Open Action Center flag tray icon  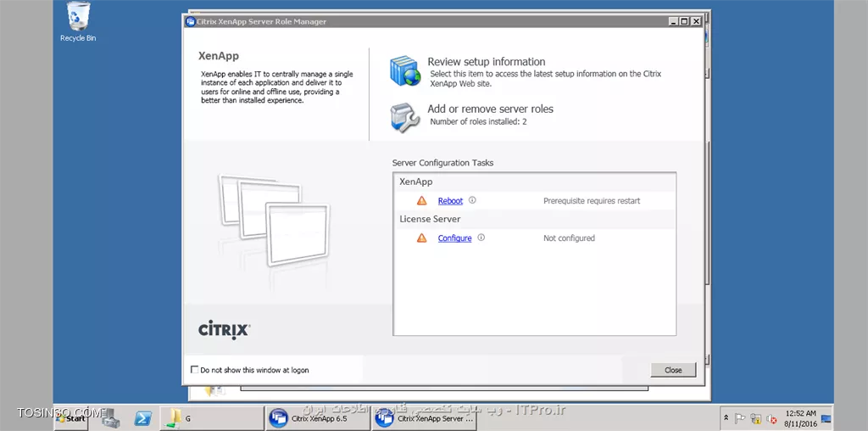(x=740, y=418)
